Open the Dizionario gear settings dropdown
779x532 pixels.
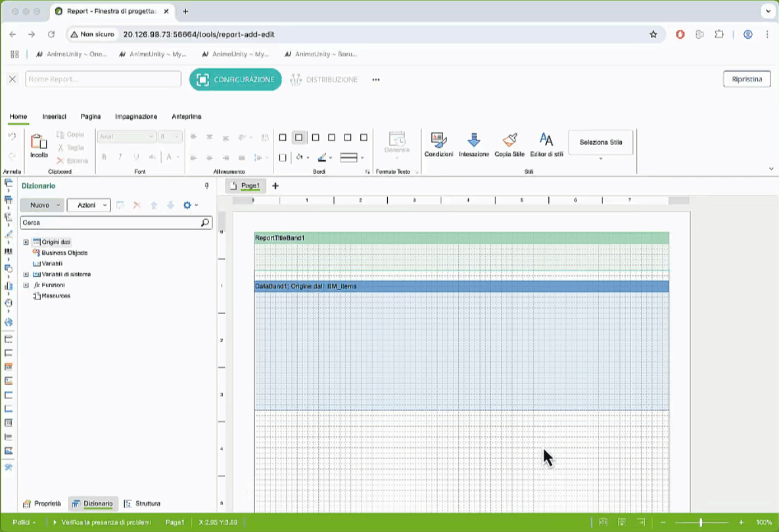[x=190, y=205]
